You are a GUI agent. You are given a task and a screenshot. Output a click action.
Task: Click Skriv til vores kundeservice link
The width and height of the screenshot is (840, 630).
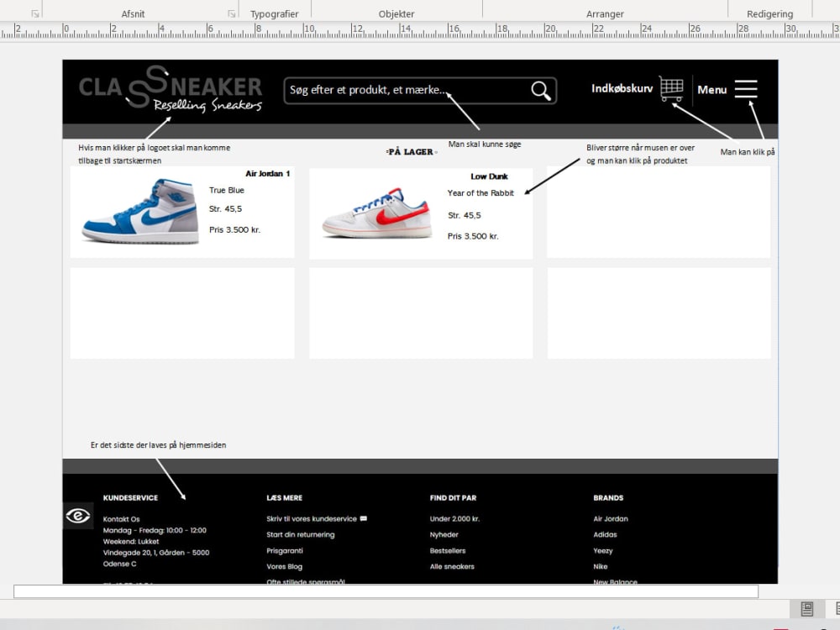point(312,518)
